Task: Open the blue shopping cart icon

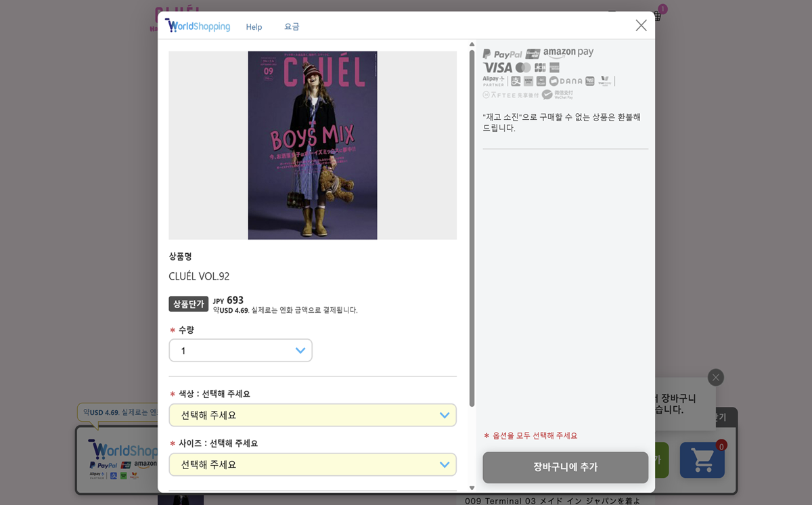Action: [x=702, y=460]
